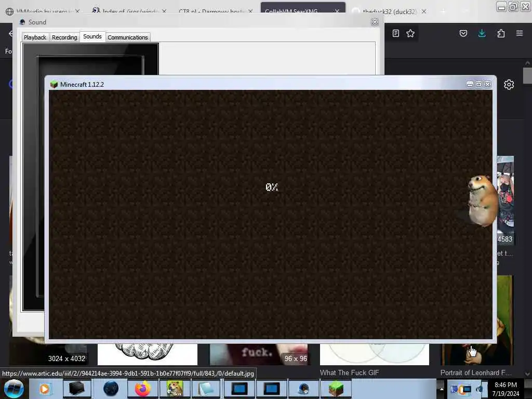Open the Notepad taskbar icon

pyautogui.click(x=206, y=389)
